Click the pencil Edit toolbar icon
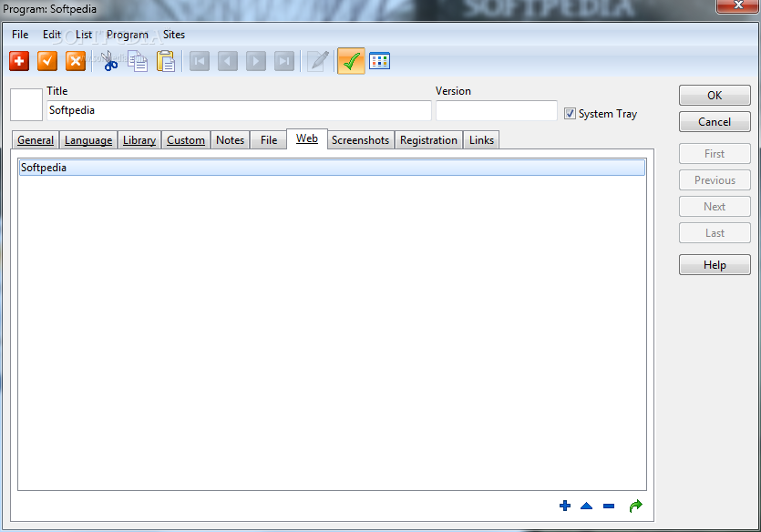Viewport: 761px width, 532px height. tap(318, 61)
